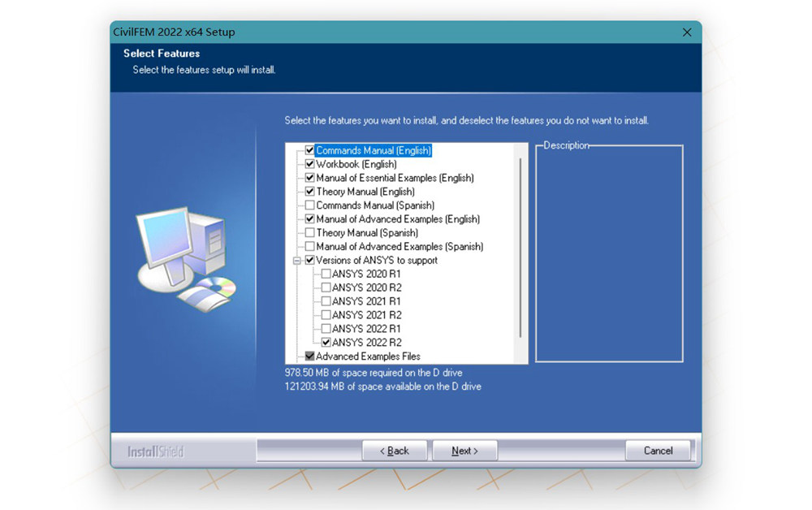Select the Commands Manual (English) label
This screenshot has width=812, height=510.
point(374,150)
